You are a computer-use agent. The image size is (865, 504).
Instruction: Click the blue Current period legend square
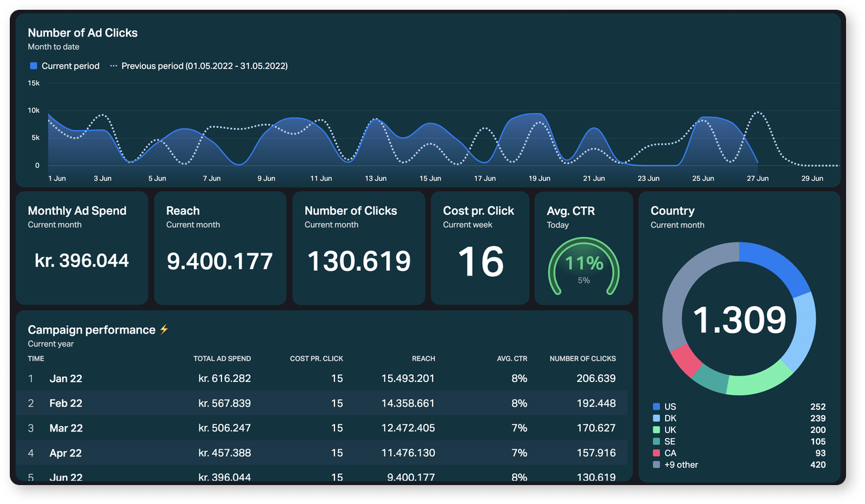[33, 66]
